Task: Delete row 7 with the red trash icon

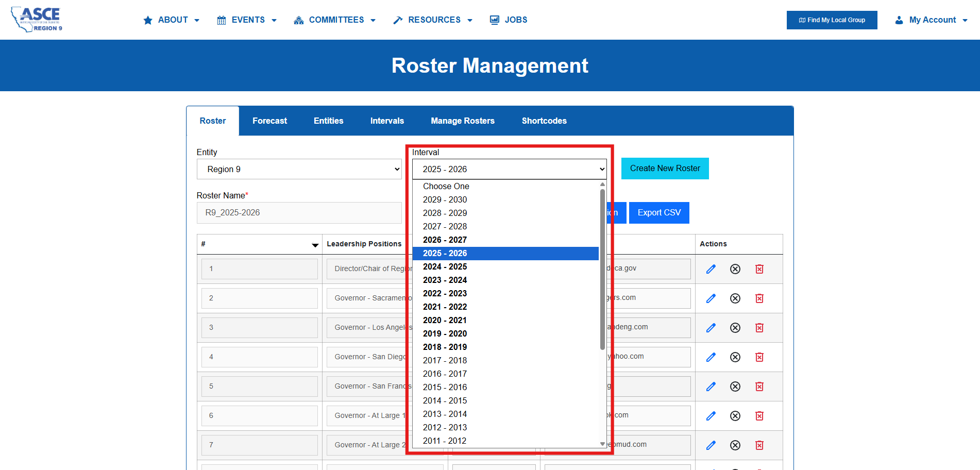Action: (759, 445)
